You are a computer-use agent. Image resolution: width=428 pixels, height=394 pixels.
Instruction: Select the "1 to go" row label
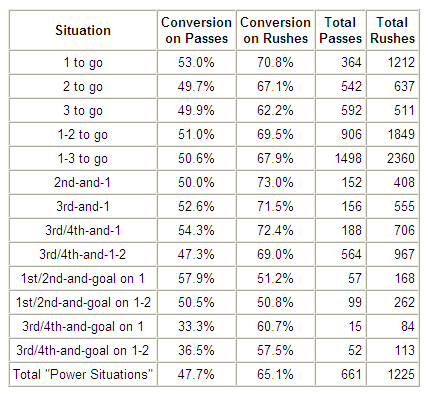point(83,62)
